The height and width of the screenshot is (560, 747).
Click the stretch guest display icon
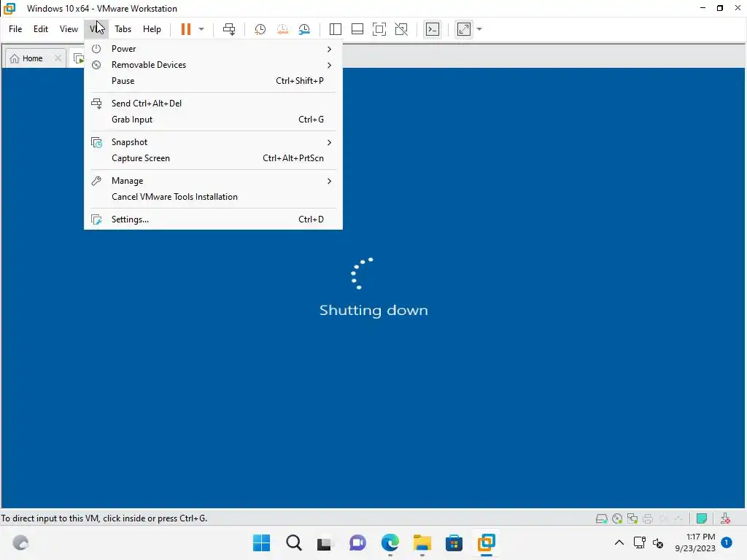click(464, 29)
